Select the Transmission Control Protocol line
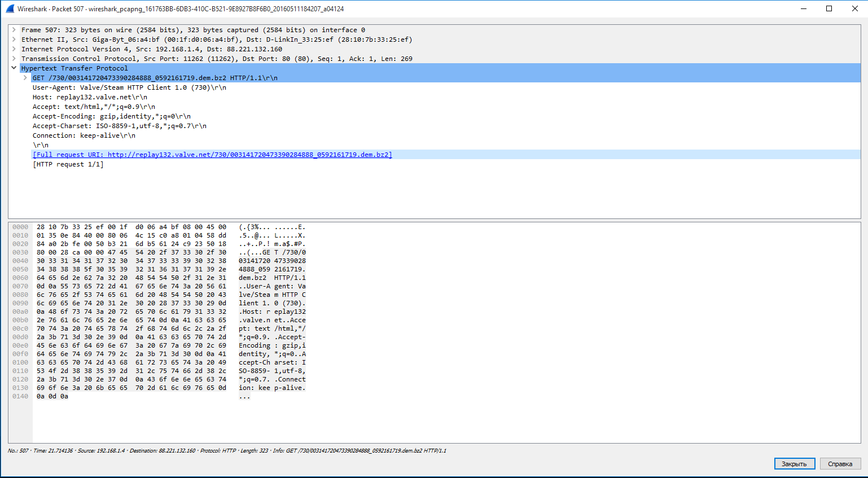 point(217,59)
